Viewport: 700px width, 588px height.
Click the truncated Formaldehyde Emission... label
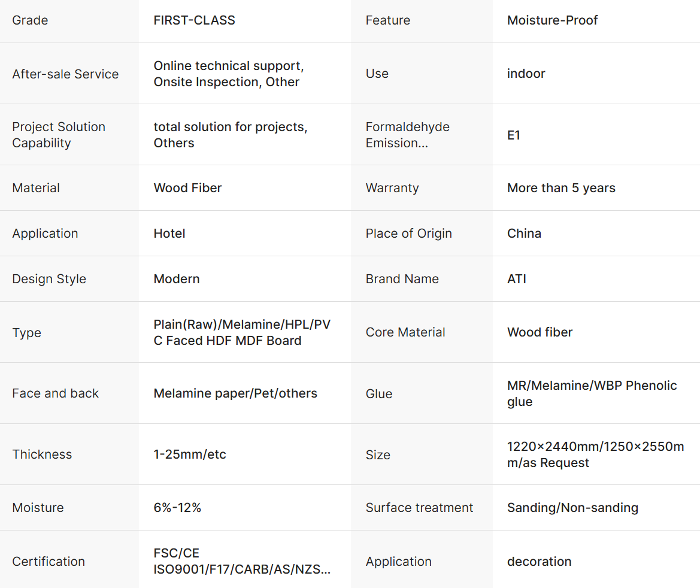click(407, 135)
